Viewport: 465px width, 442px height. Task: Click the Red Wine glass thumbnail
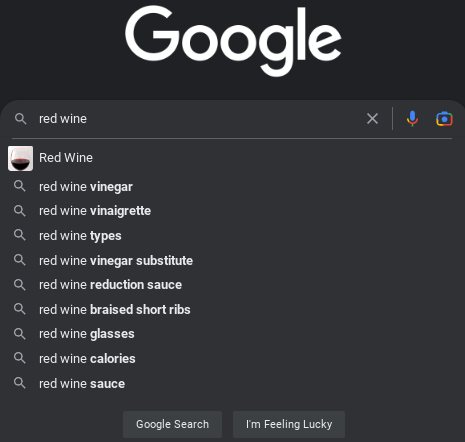point(20,158)
